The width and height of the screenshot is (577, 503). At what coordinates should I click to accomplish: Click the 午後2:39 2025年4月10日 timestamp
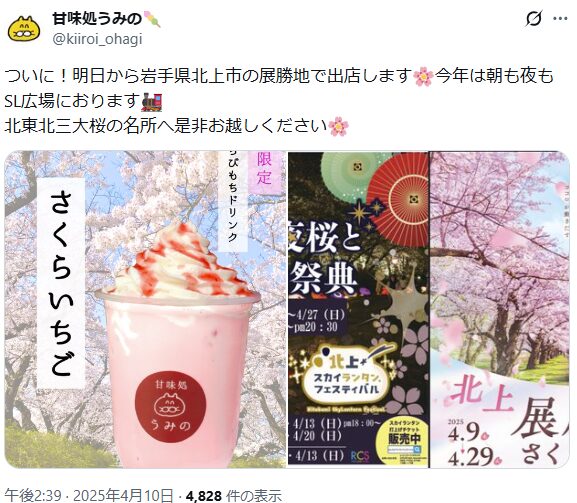tap(89, 495)
